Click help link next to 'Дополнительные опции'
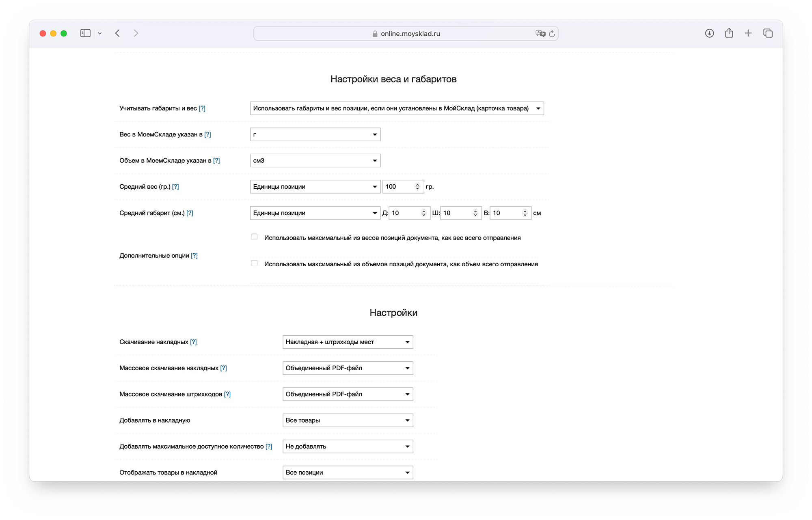This screenshot has width=812, height=520. point(194,255)
